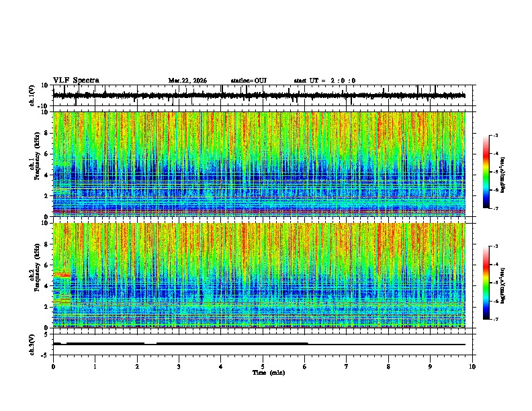Click the "8" kHz tick on ch.1 frequency axis

point(46,133)
